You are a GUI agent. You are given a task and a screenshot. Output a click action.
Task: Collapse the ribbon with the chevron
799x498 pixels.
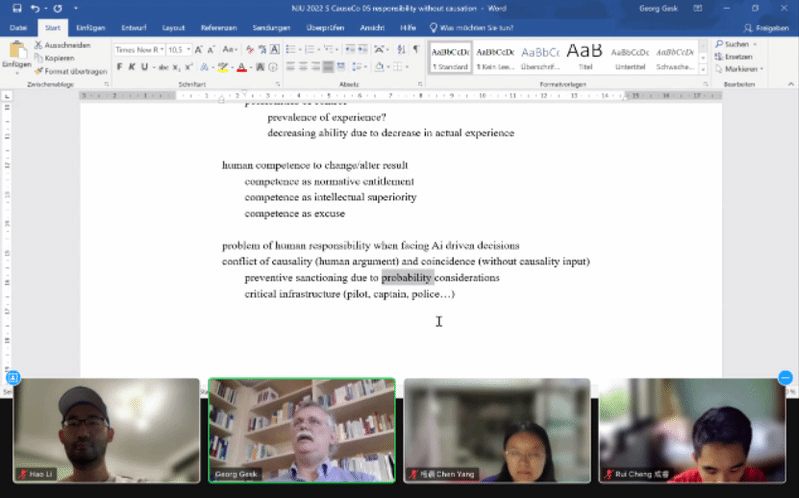791,84
